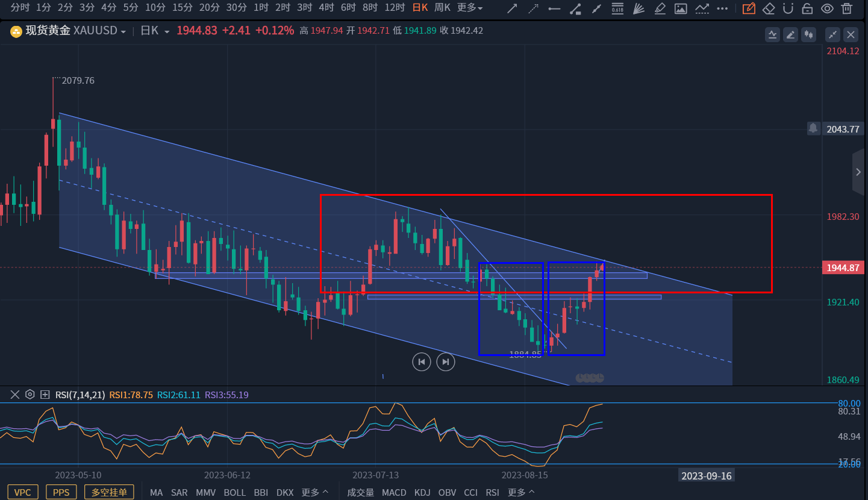This screenshot has width=868, height=500.
Task: Open RSI indicator settings gear
Action: 30,395
